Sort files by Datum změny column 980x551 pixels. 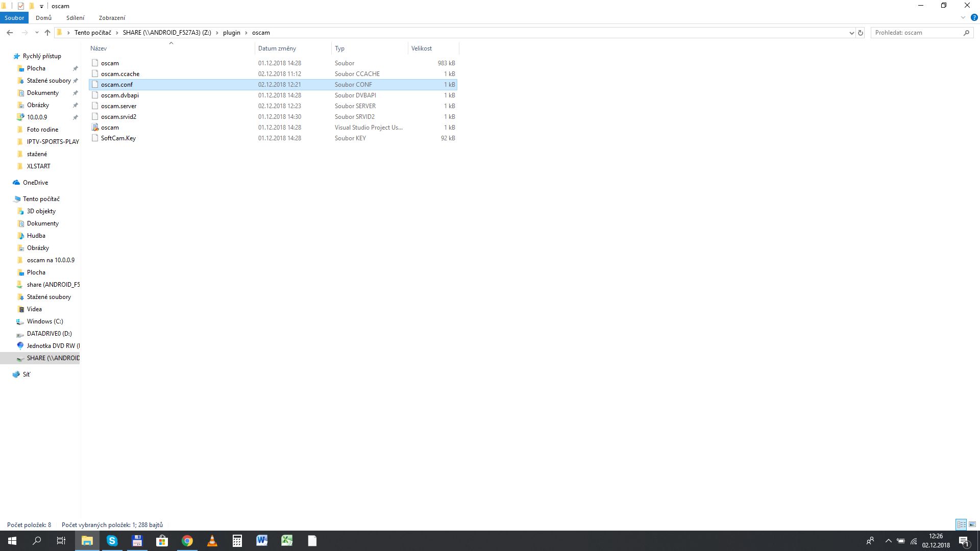tap(277, 48)
